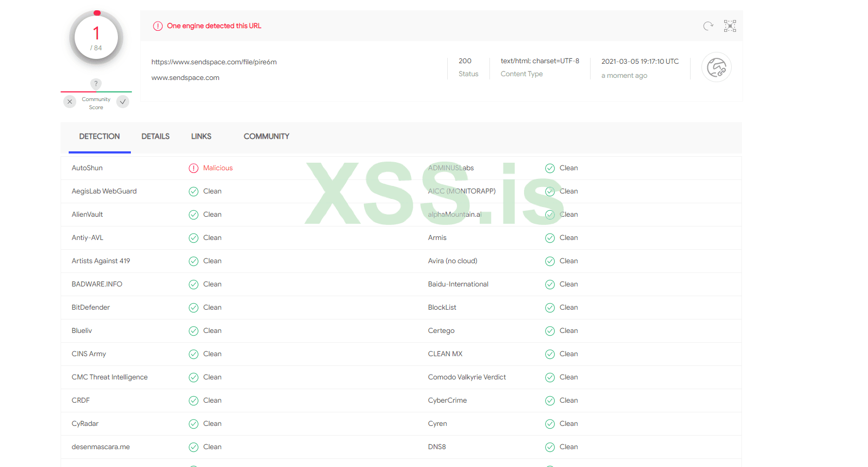This screenshot has width=868, height=467.
Task: Click the clean check icon for Baidu-International
Action: pyautogui.click(x=550, y=284)
